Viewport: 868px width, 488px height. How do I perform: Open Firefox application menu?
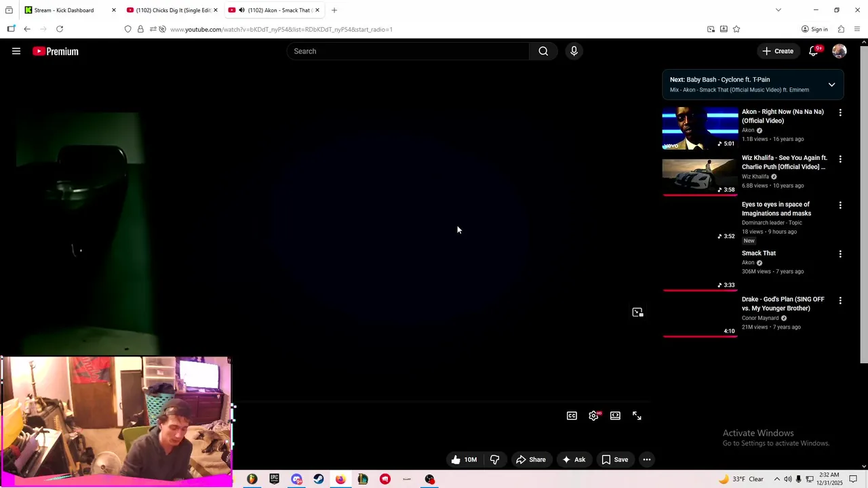858,29
